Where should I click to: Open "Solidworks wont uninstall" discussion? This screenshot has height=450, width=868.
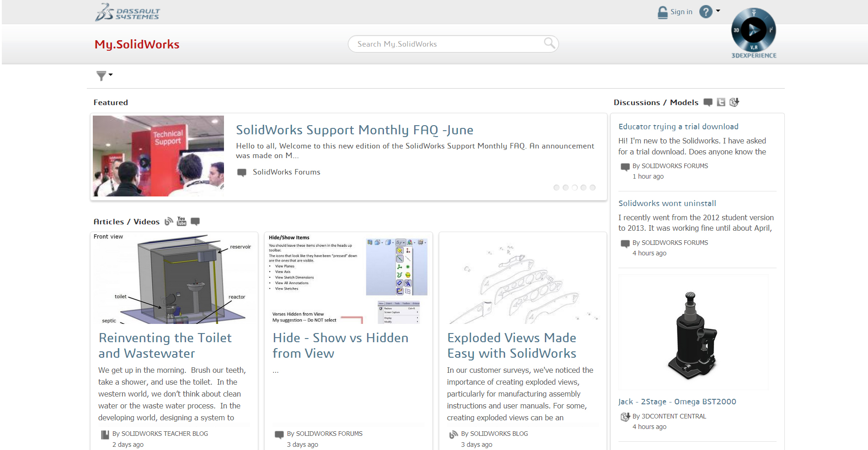pos(667,203)
